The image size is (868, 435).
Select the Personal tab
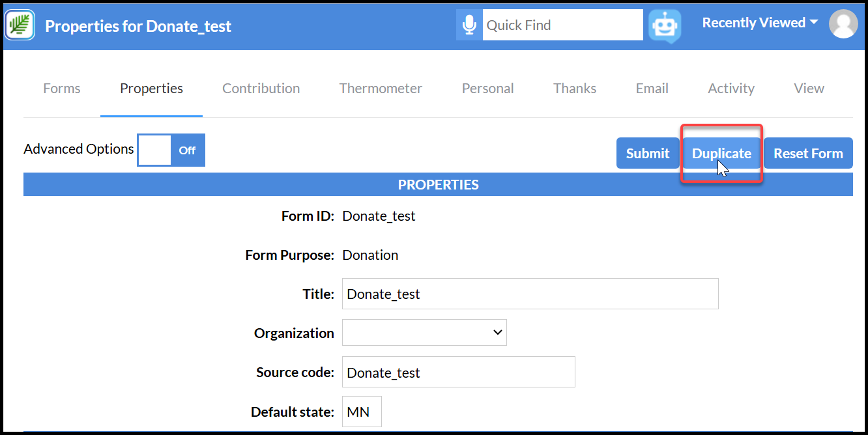(x=488, y=88)
